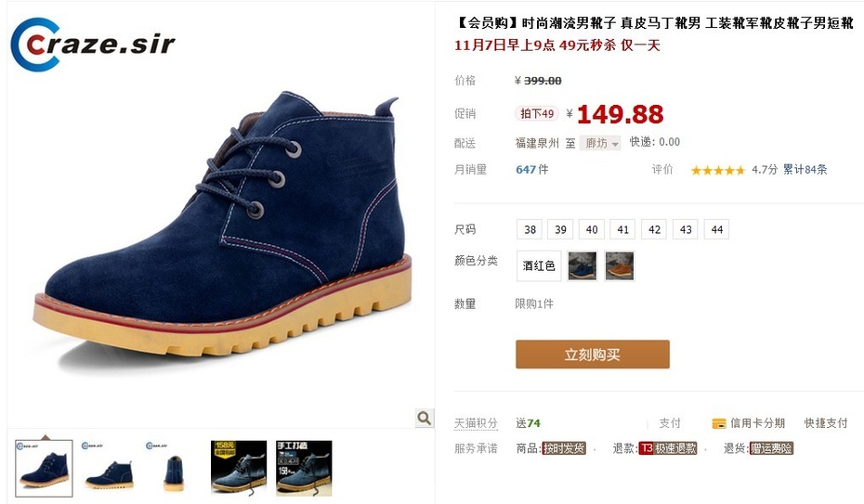The height and width of the screenshot is (504, 864).
Task: Choose the blue shoe color swatch
Action: click(x=583, y=265)
